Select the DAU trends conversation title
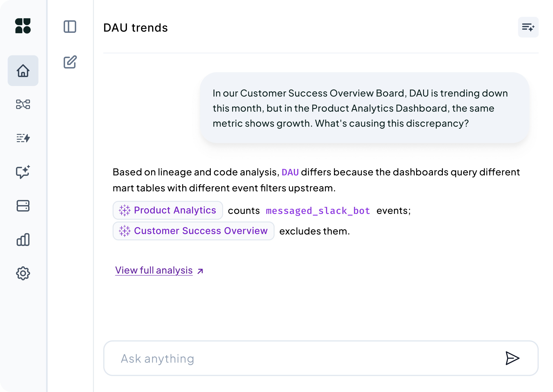This screenshot has width=553, height=392. (135, 27)
